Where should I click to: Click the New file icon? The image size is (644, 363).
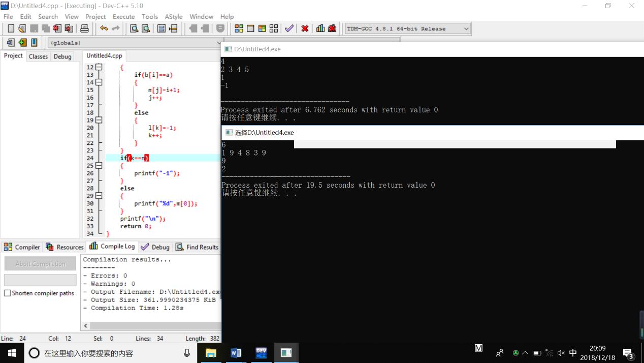click(x=11, y=28)
